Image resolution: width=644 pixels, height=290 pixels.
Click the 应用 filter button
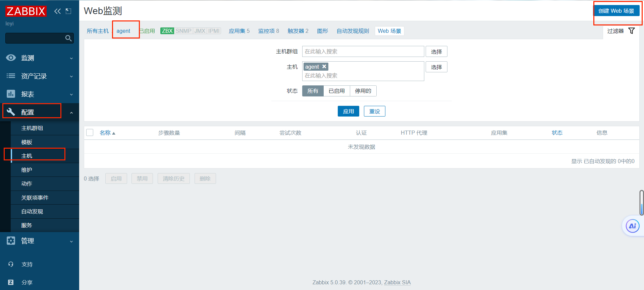(x=348, y=111)
